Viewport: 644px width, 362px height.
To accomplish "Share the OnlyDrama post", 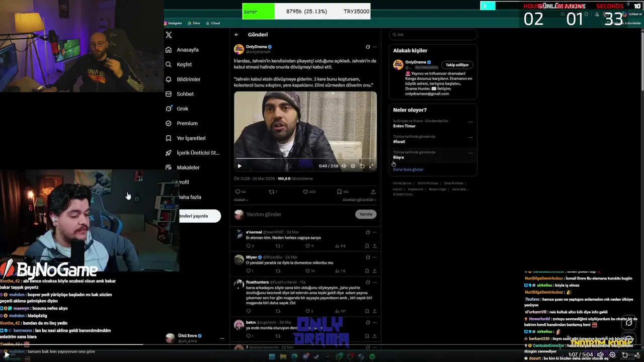I will [373, 192].
